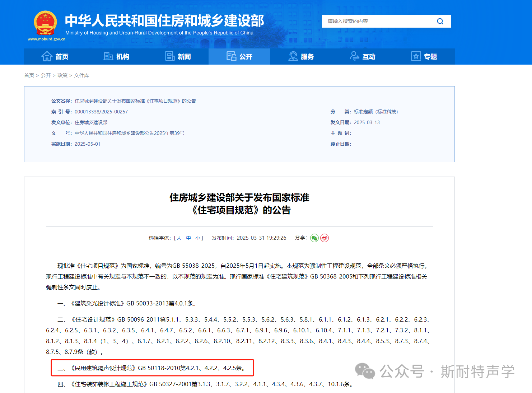Click the 机构 building icon
The width and height of the screenshot is (532, 393).
point(108,56)
